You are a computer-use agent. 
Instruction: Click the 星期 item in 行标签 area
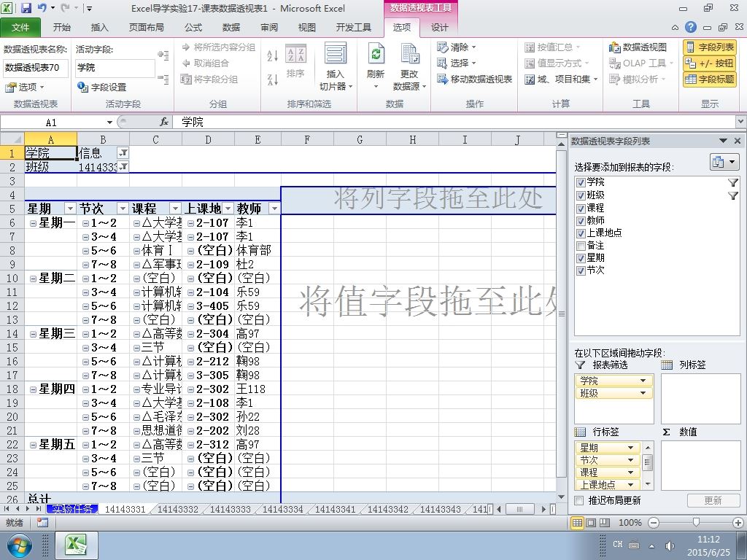(x=608, y=448)
